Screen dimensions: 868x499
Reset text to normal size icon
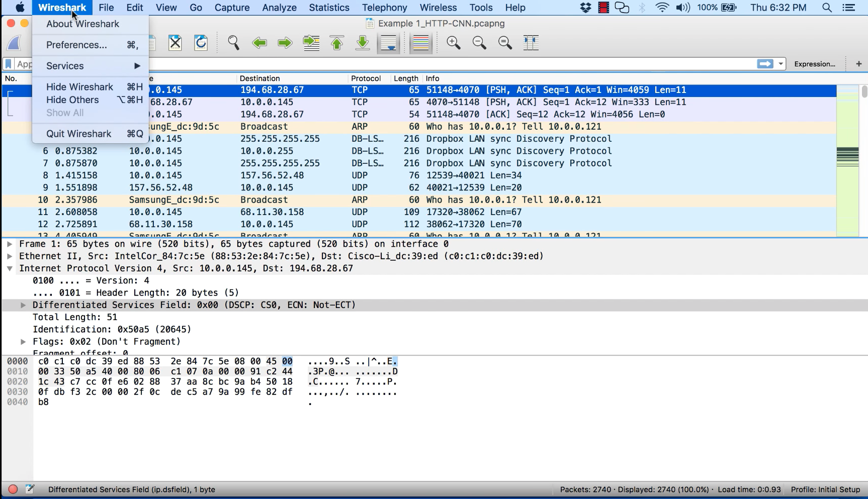pyautogui.click(x=505, y=43)
